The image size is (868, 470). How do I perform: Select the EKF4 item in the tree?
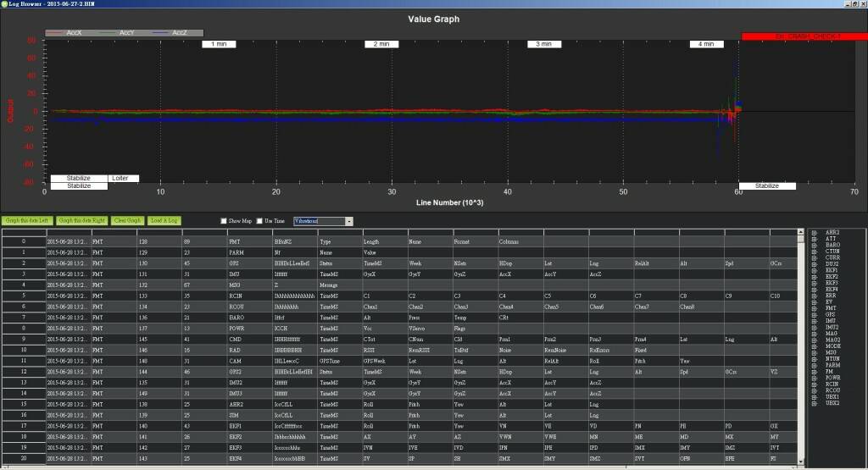[832, 289]
